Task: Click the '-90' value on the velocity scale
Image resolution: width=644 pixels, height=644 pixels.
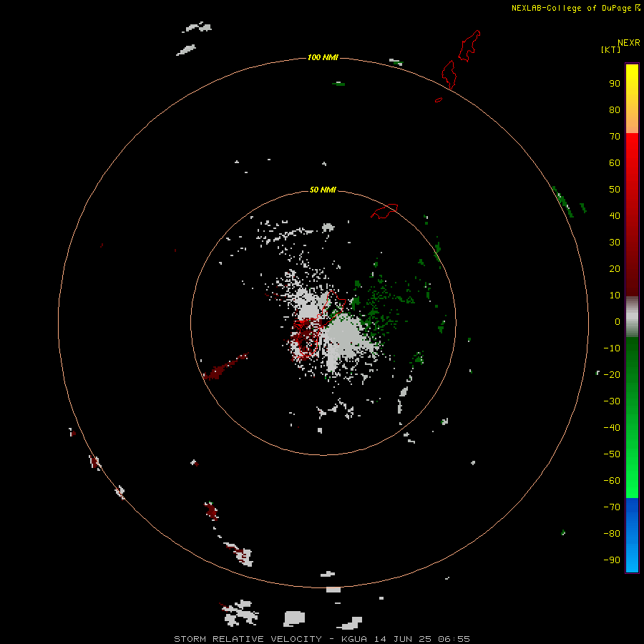Action: pos(612,560)
